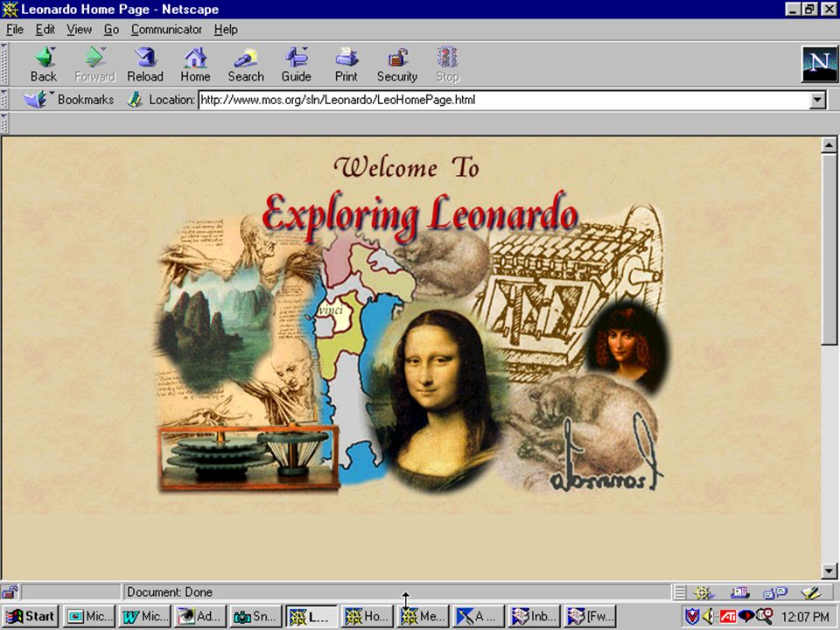Collapse the location toolbar via its grip
Viewport: 840px width, 630px height.
point(4,100)
